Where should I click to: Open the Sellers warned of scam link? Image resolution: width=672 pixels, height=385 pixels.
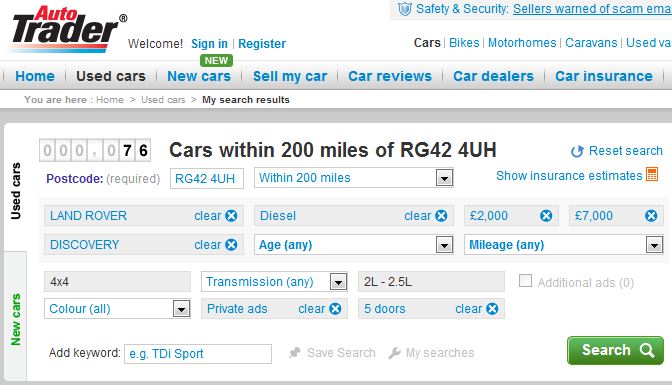click(x=592, y=9)
